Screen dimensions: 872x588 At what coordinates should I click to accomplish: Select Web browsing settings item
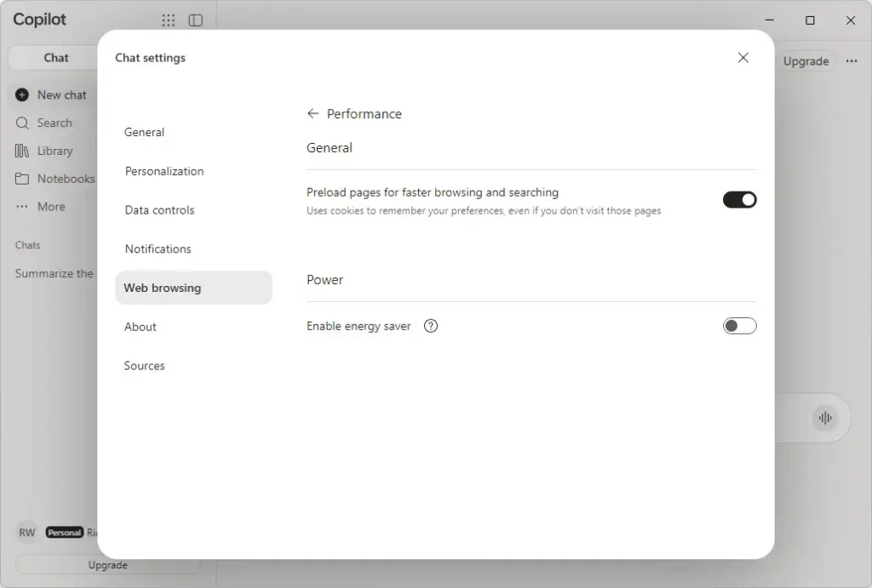(x=193, y=288)
